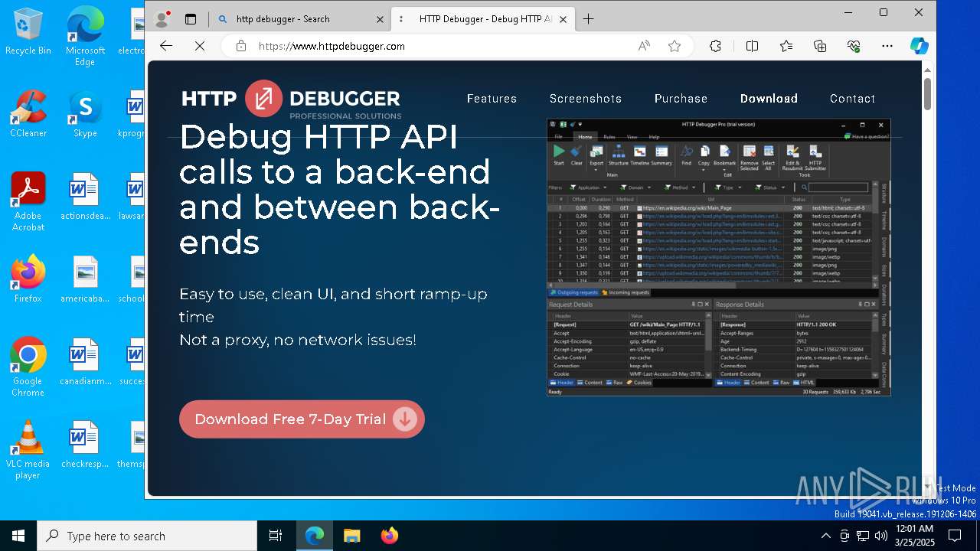Click the HTTP Debugger logo

tap(291, 99)
